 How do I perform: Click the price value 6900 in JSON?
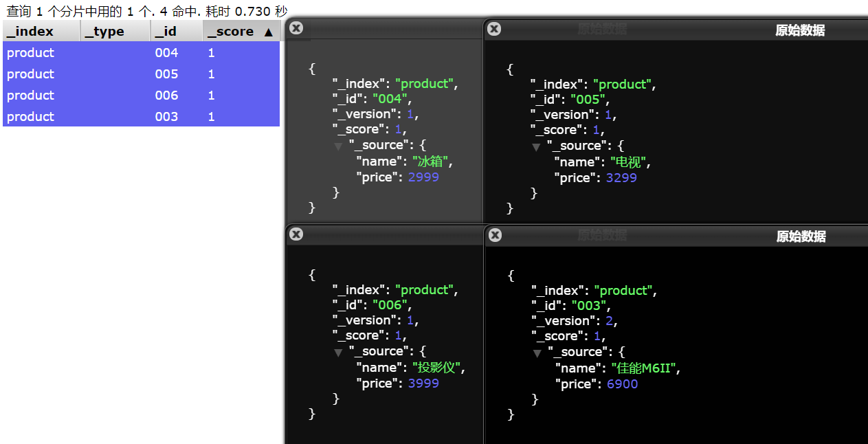[622, 384]
